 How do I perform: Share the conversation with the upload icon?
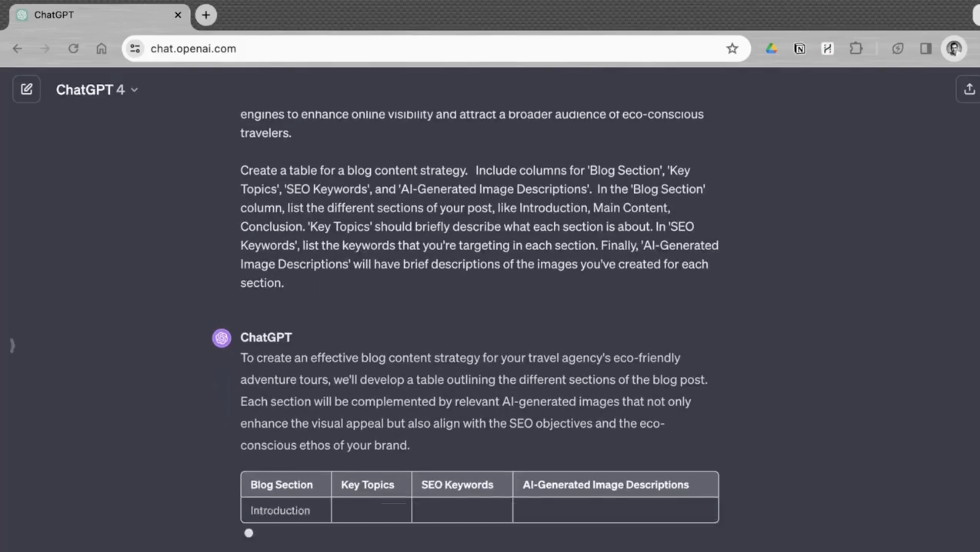coord(969,89)
